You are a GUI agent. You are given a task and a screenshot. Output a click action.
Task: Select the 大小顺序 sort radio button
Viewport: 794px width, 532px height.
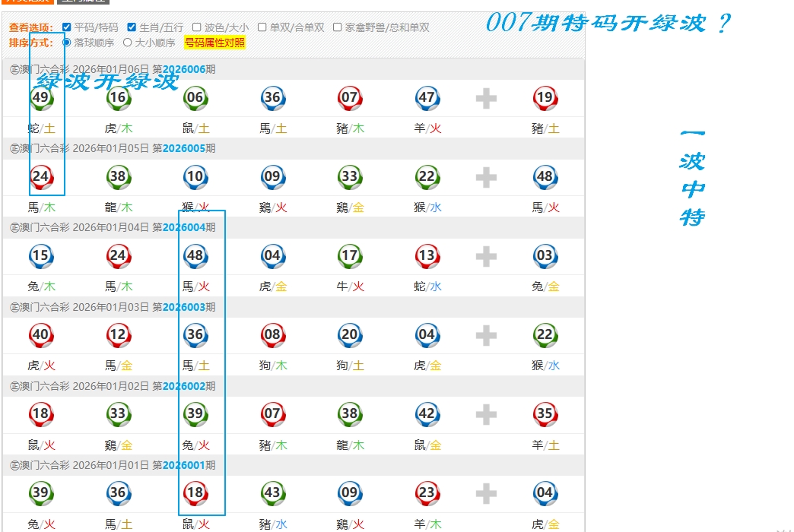point(128,43)
